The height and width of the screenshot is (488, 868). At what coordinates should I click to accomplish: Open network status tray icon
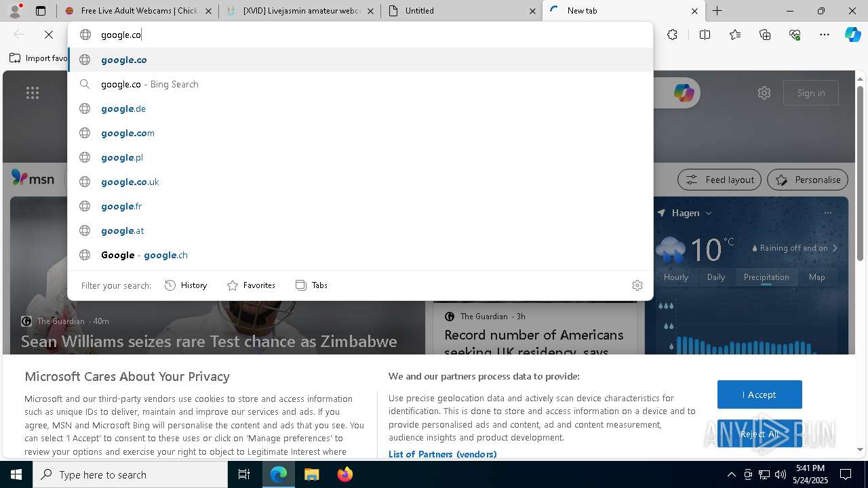click(x=764, y=474)
